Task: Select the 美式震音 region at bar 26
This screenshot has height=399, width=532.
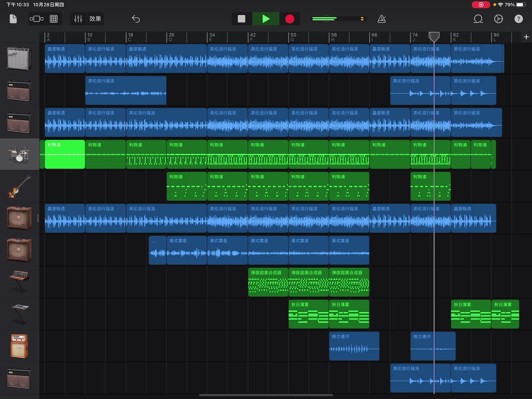Action: tap(186, 250)
